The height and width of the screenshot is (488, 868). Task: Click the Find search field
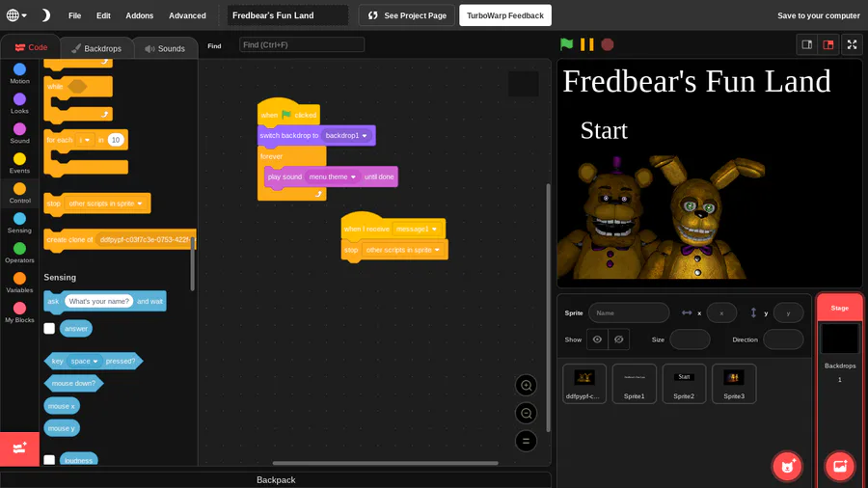click(x=302, y=44)
